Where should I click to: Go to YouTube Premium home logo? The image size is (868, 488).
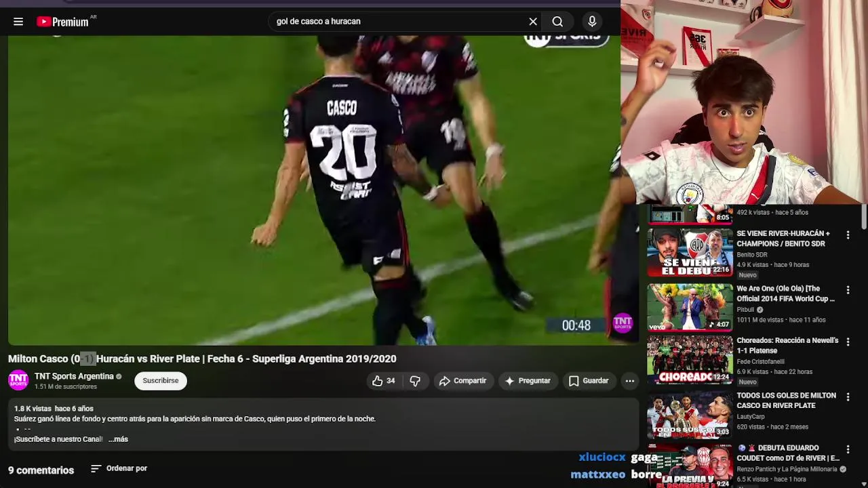point(63,22)
